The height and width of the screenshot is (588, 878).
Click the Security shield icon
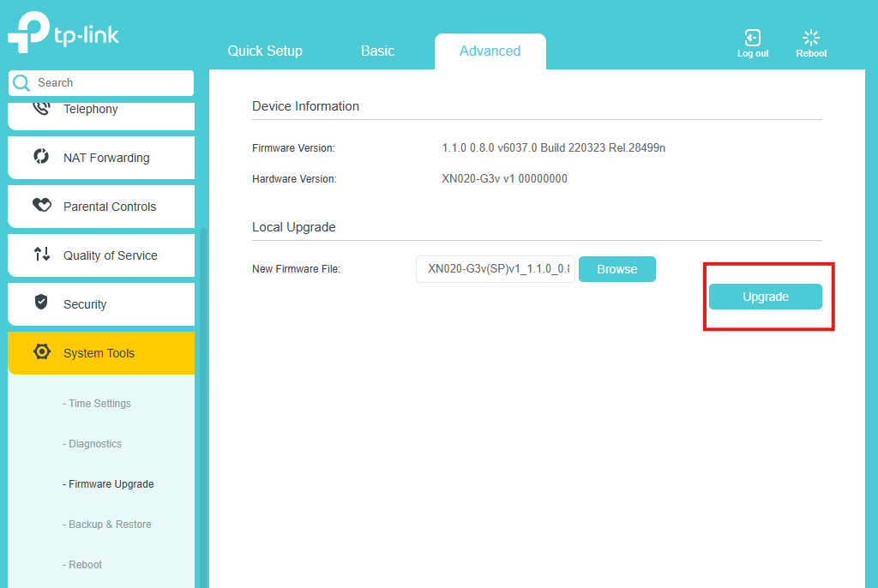41,303
